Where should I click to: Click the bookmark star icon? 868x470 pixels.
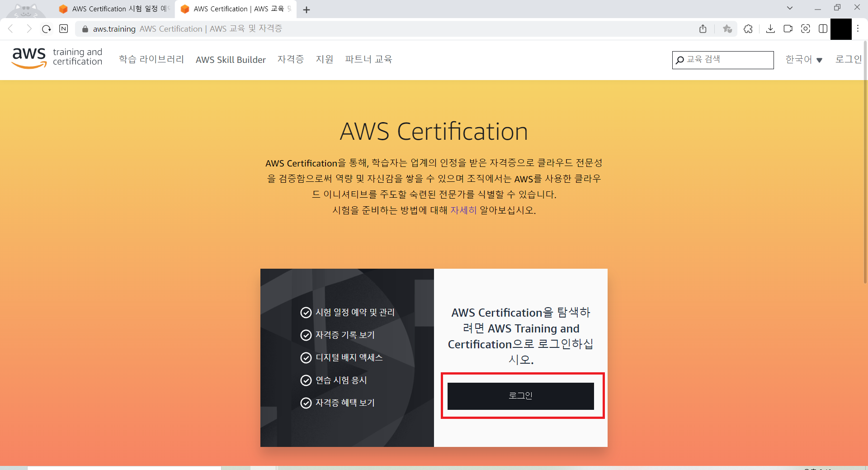pyautogui.click(x=727, y=29)
